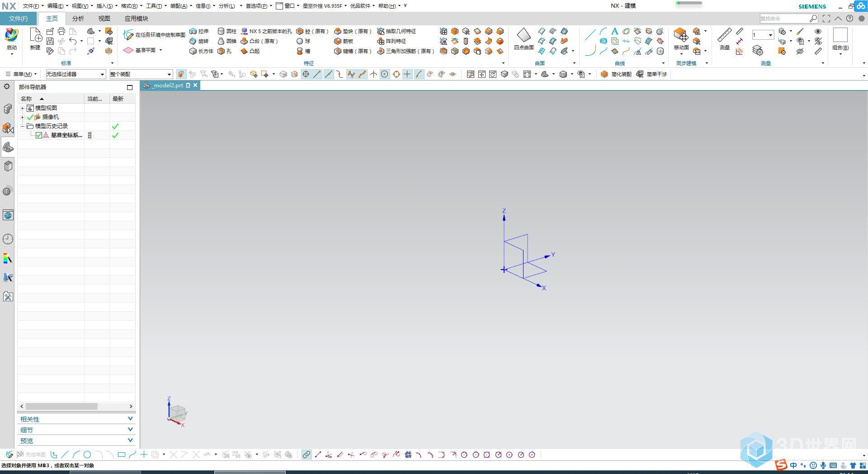Click the Hole (孔) tool
This screenshot has width=868, height=474.
[x=225, y=51]
